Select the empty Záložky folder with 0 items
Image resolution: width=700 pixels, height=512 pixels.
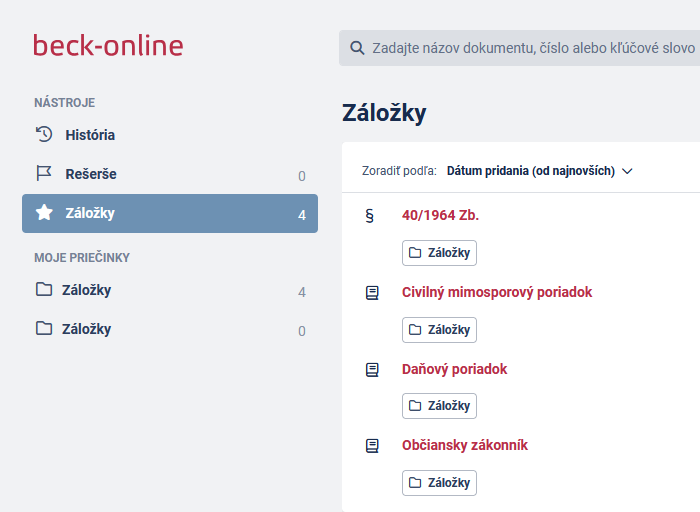tap(170, 329)
